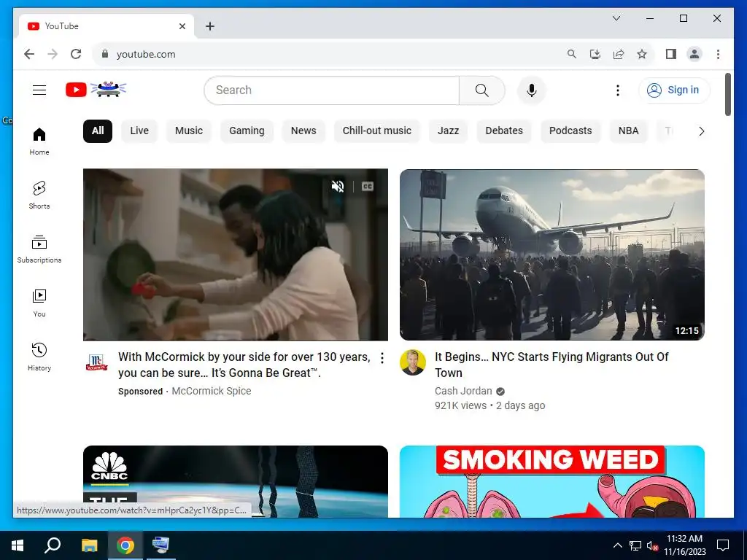Screen dimensions: 747x560
Task: Click into the YouTube Search field
Action: coord(332,90)
